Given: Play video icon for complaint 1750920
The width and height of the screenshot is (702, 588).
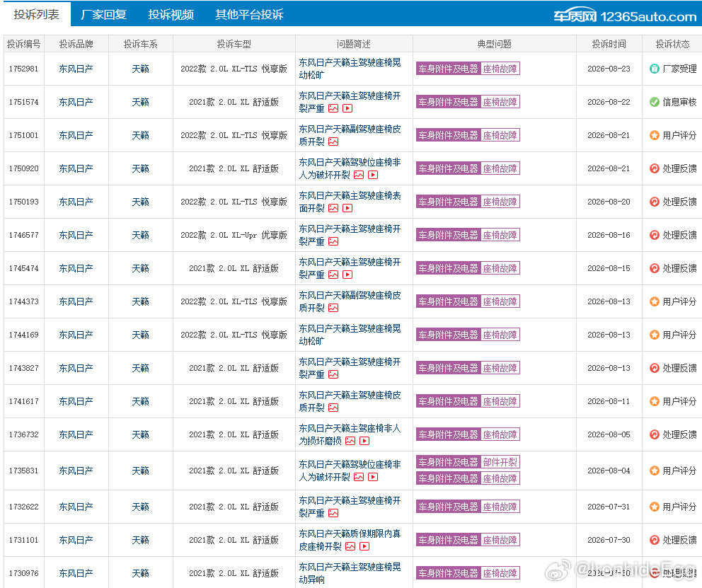Looking at the screenshot, I should [x=373, y=175].
